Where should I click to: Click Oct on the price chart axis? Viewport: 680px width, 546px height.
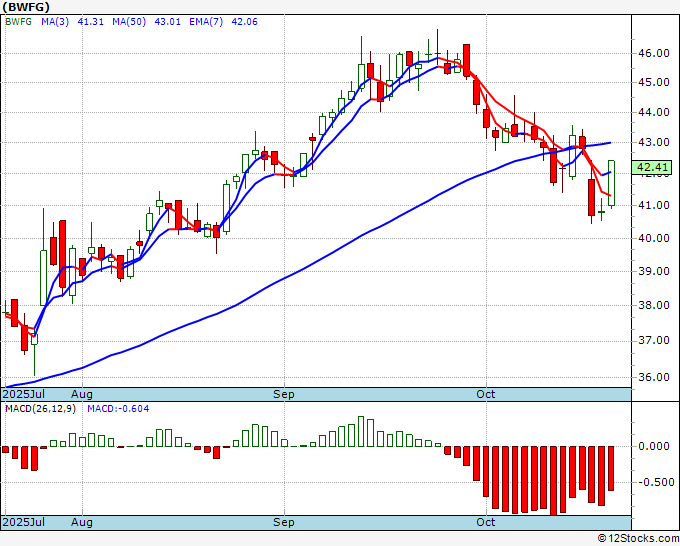(x=485, y=394)
